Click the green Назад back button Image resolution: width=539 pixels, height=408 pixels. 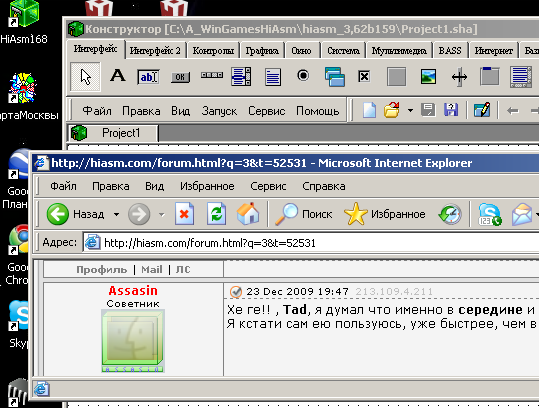pyautogui.click(x=75, y=214)
